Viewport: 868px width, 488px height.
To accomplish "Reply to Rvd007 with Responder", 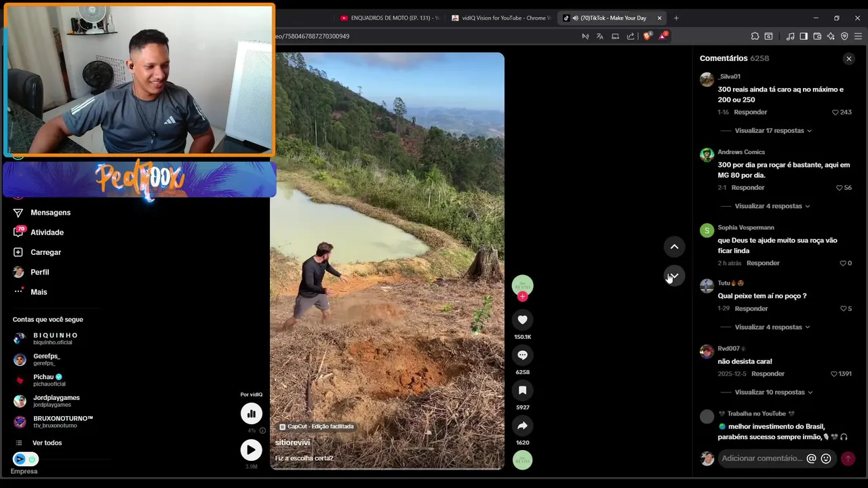I will click(768, 373).
